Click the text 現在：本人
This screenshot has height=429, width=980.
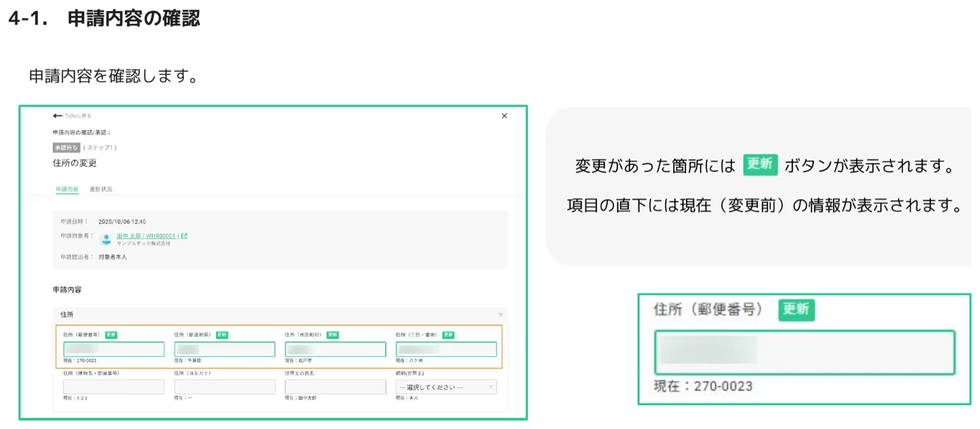pos(407,398)
